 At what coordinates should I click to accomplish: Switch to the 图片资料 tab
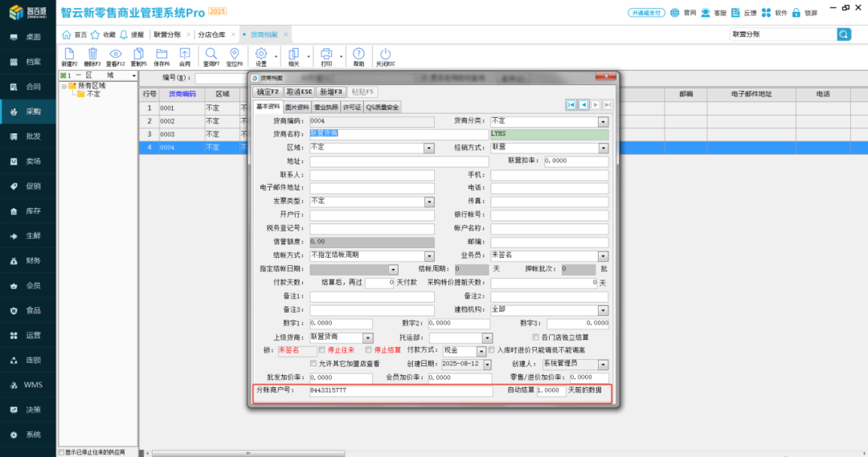coord(297,108)
